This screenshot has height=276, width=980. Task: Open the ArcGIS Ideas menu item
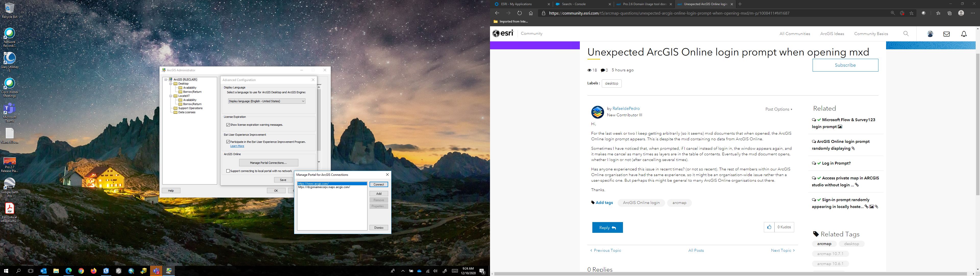(x=832, y=33)
